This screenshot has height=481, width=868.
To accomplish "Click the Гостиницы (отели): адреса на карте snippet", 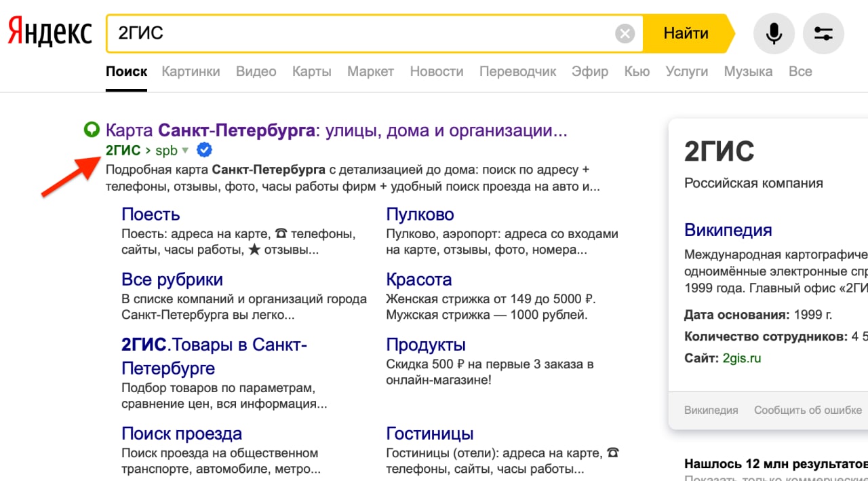I will (x=502, y=461).
